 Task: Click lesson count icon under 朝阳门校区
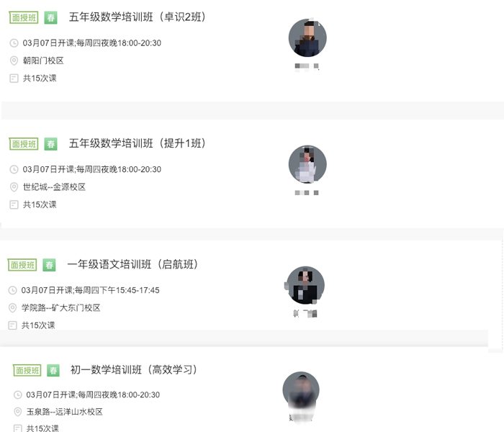tap(14, 78)
